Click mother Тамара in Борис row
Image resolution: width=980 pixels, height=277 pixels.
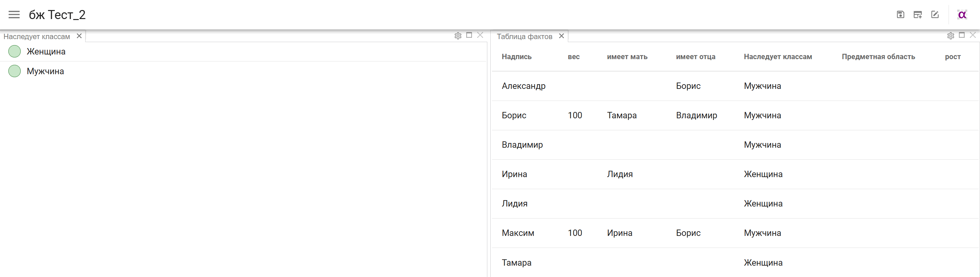tap(622, 115)
